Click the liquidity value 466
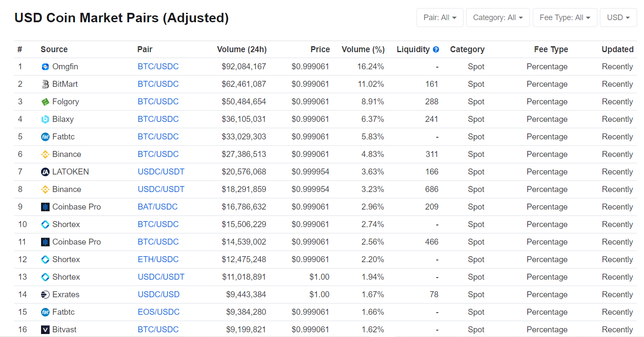Image resolution: width=644 pixels, height=337 pixels. [432, 242]
